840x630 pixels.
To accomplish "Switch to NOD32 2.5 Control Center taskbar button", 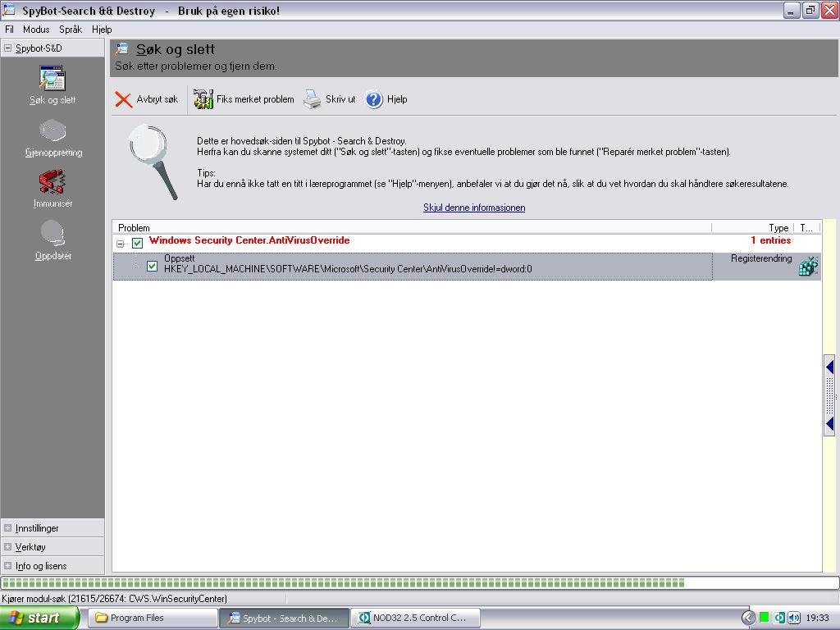I will coord(415,618).
